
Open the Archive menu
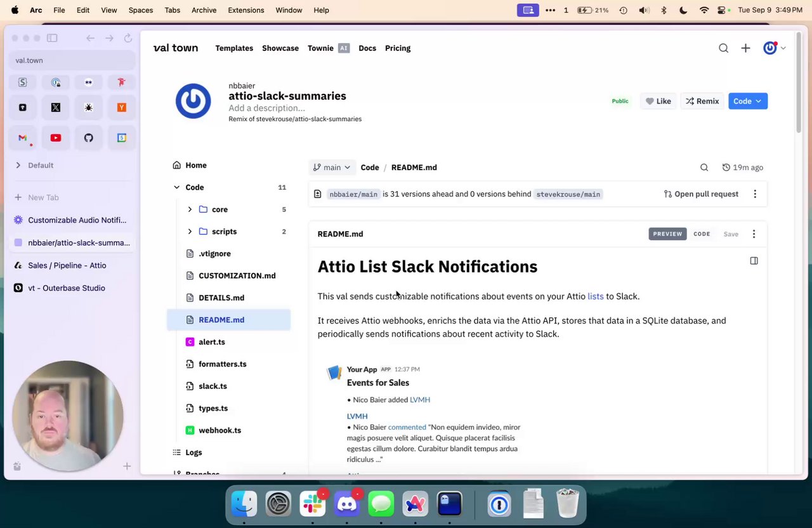(x=204, y=10)
